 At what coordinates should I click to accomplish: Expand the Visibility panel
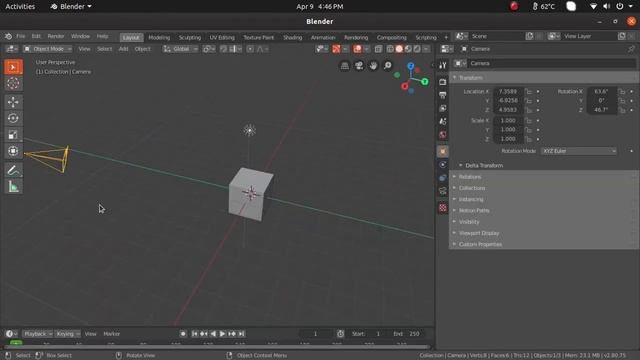pos(469,222)
